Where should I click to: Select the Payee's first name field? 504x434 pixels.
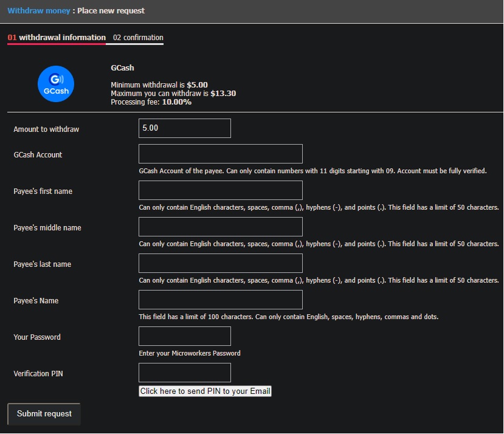tap(221, 190)
